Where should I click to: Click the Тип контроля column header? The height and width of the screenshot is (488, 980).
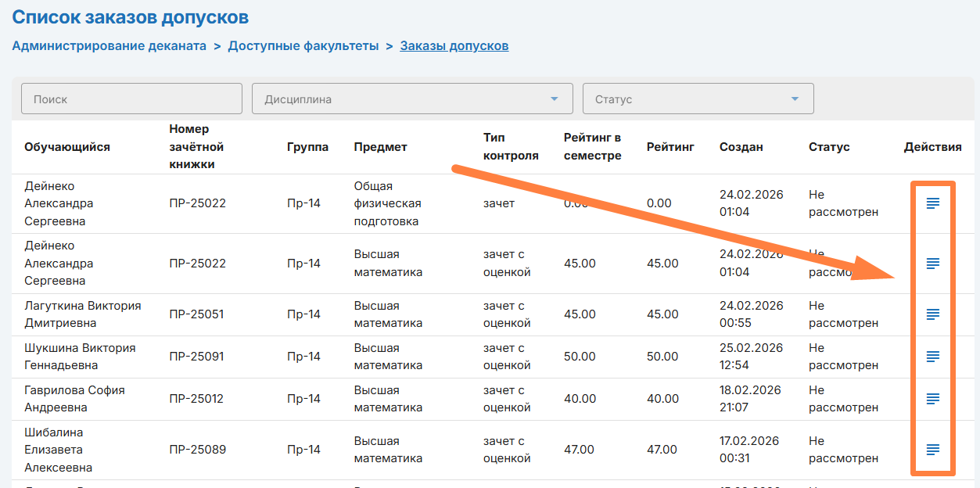click(511, 147)
